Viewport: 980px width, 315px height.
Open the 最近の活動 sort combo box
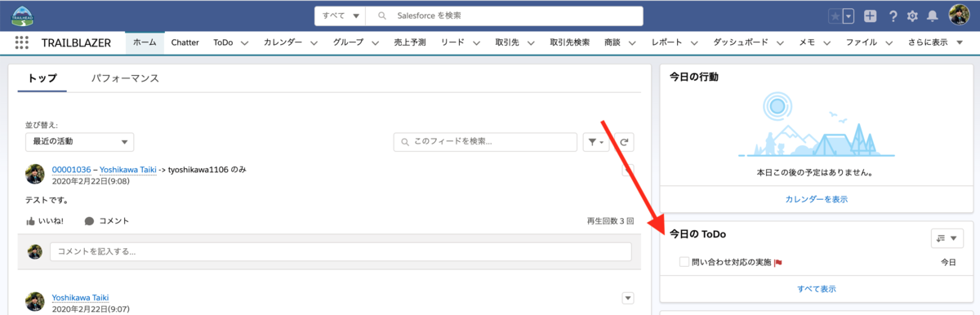point(80,142)
